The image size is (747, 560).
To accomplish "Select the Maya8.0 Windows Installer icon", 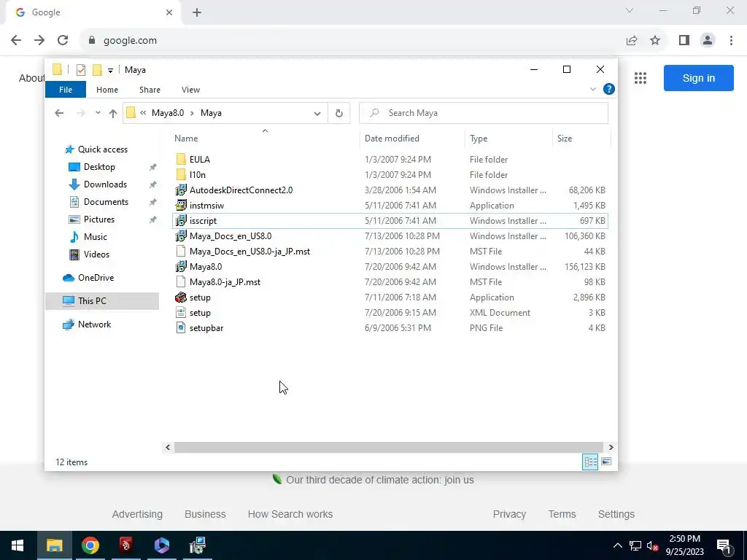I will (x=181, y=267).
